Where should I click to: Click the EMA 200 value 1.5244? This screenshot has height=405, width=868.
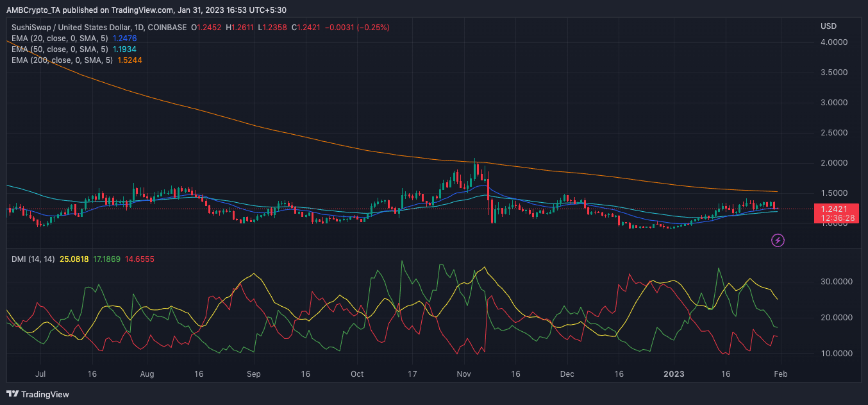click(129, 60)
